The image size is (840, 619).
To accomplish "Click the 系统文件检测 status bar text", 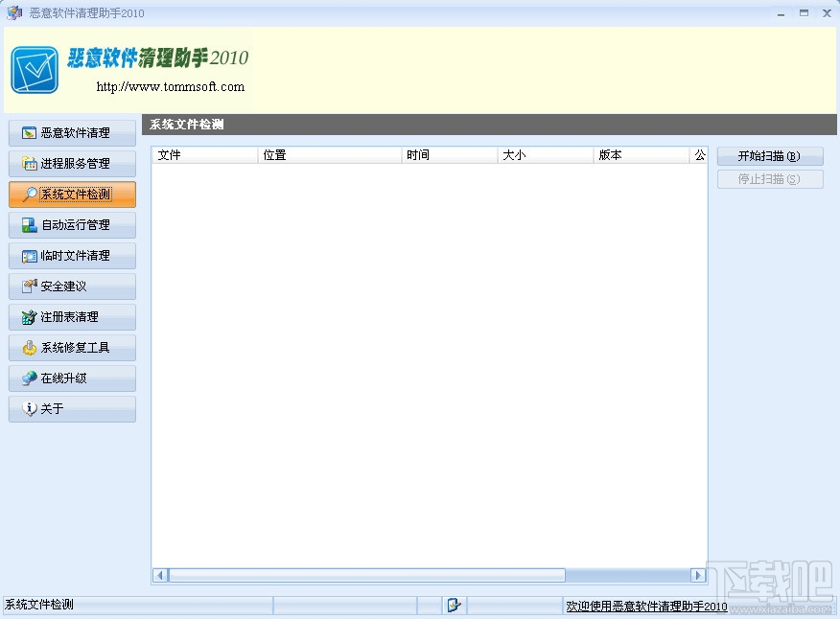I will (x=39, y=605).
